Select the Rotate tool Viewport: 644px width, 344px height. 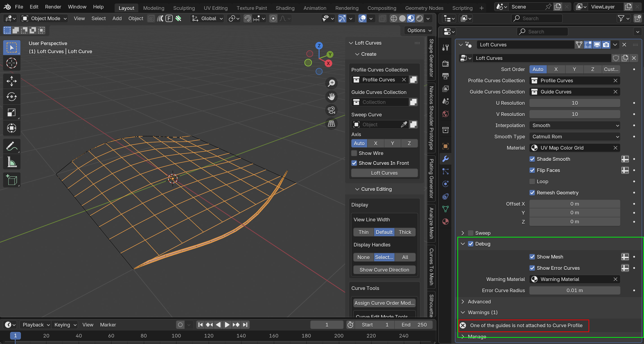(x=11, y=97)
